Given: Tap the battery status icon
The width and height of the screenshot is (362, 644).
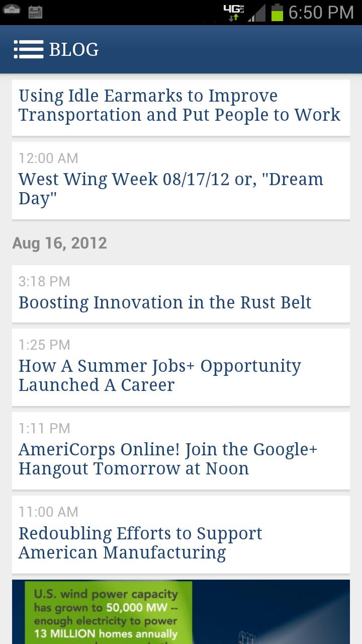Looking at the screenshot, I should coord(277,13).
